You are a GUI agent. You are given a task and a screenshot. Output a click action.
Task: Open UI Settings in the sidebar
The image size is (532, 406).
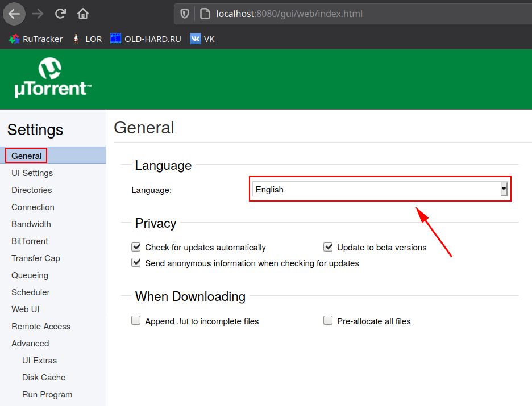coord(32,173)
